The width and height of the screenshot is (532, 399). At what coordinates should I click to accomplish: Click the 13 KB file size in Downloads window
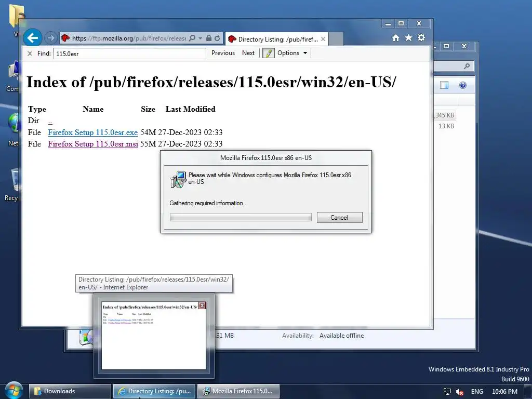pos(446,126)
